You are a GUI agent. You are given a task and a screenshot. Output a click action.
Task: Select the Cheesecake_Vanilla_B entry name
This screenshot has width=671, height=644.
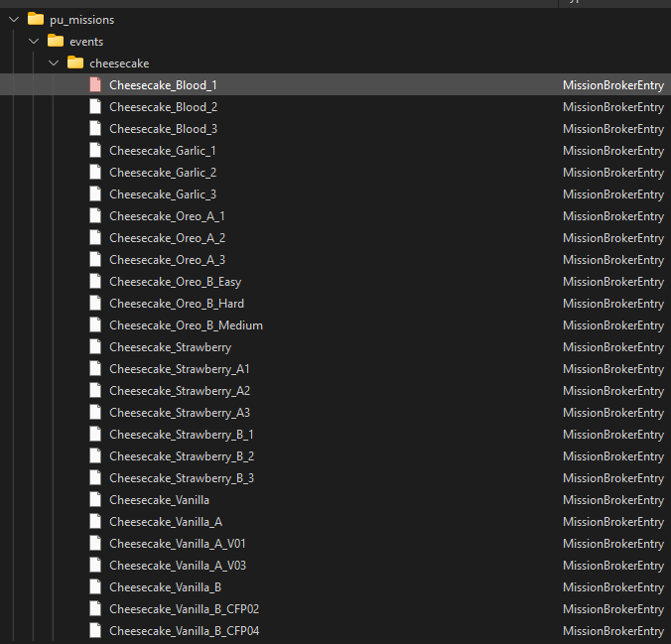pyautogui.click(x=166, y=587)
